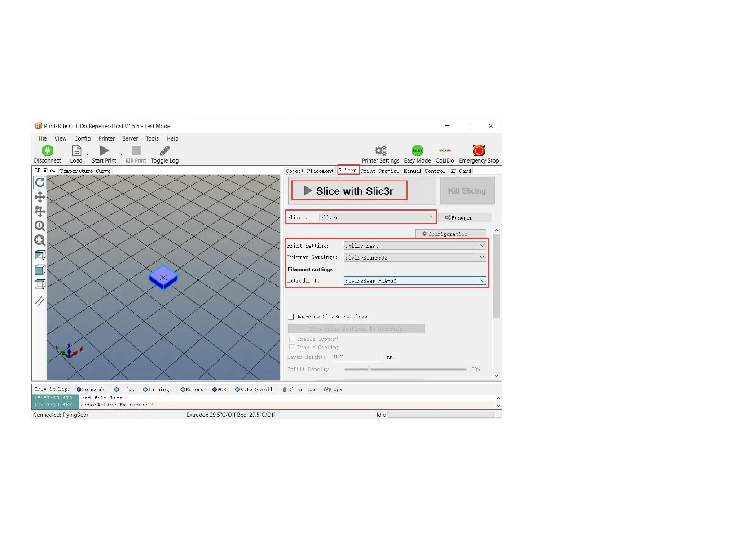The height and width of the screenshot is (535, 756).
Task: Click the zoom magnifier tool
Action: [x=40, y=226]
